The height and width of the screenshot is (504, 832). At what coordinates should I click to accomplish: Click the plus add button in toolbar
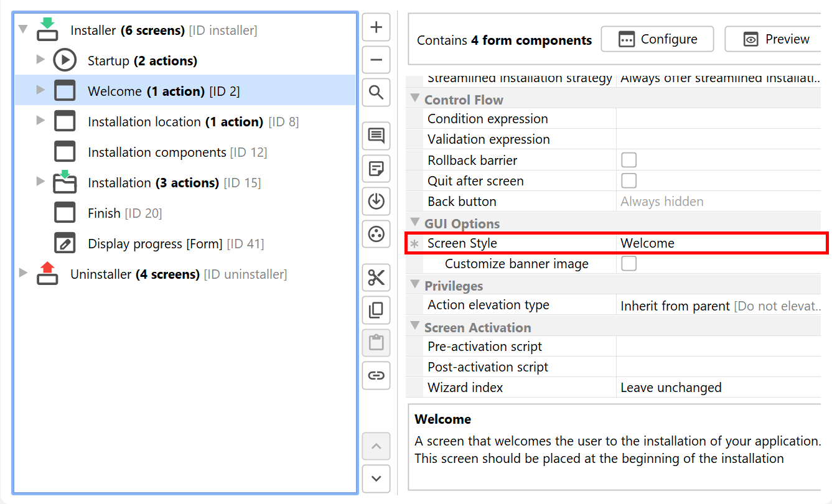376,27
